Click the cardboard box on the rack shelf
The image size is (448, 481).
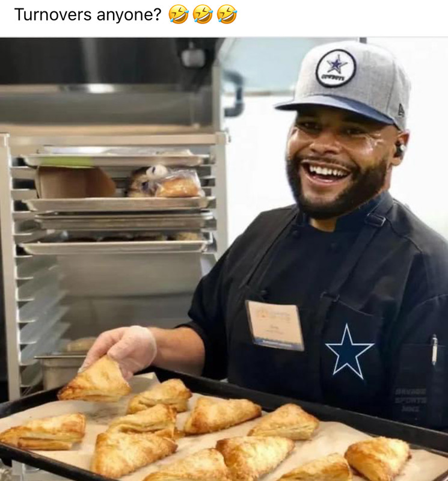[75, 183]
